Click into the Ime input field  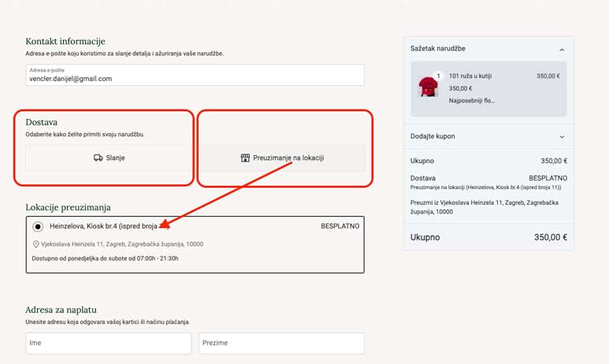point(109,343)
